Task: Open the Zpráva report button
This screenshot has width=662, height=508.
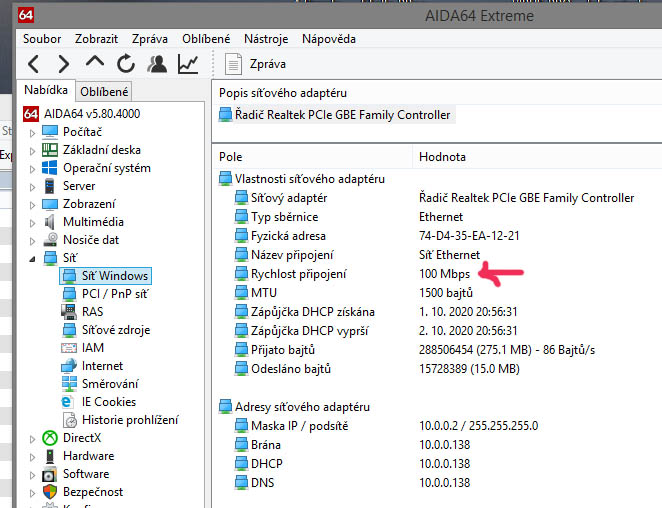Action: [x=255, y=64]
